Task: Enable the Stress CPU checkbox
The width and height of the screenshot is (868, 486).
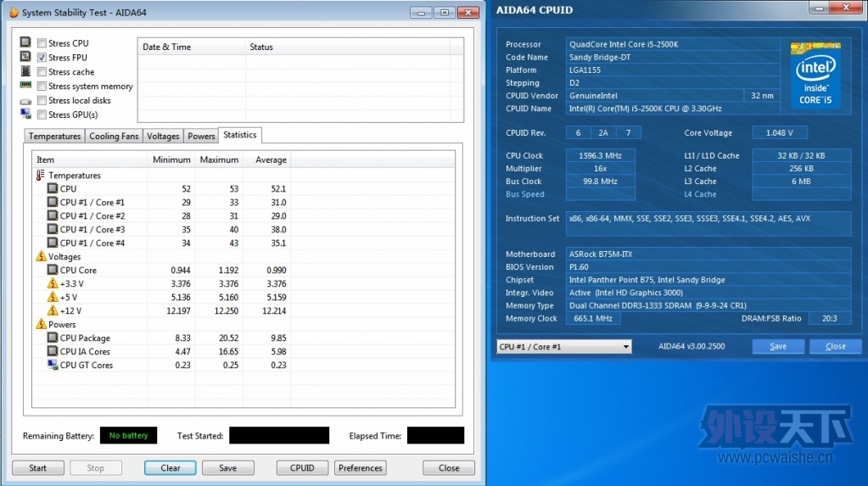Action: coord(42,42)
